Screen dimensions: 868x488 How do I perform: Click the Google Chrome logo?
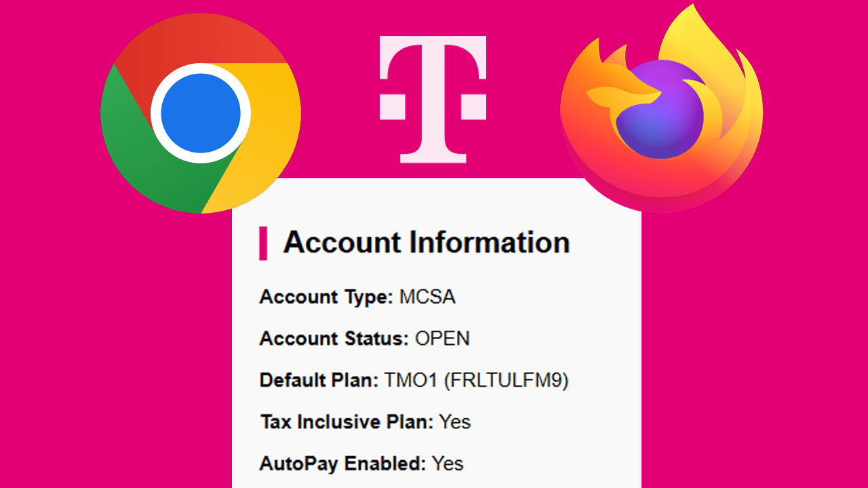tap(200, 113)
